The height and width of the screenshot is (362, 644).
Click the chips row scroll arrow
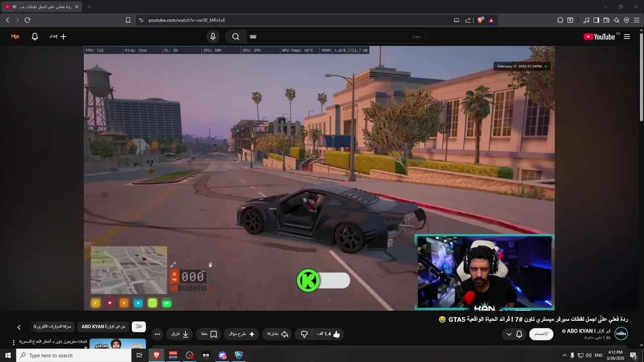click(19, 327)
